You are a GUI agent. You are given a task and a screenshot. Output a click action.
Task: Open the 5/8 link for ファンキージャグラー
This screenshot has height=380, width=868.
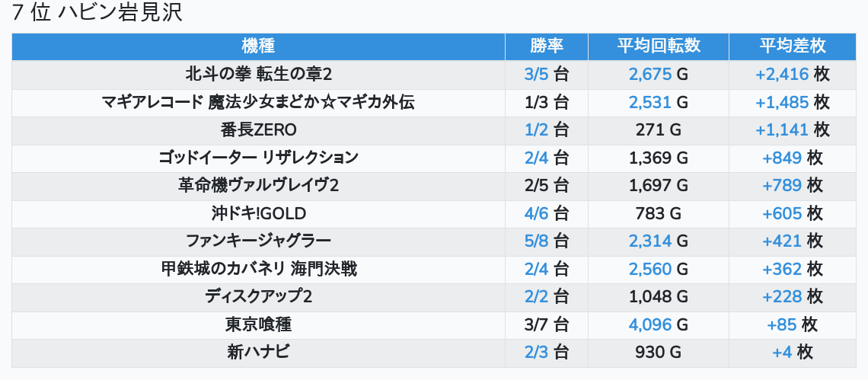(x=537, y=241)
